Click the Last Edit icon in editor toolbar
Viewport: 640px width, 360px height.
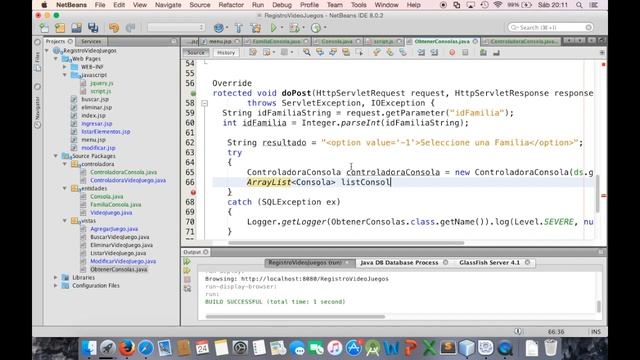tap(253, 52)
